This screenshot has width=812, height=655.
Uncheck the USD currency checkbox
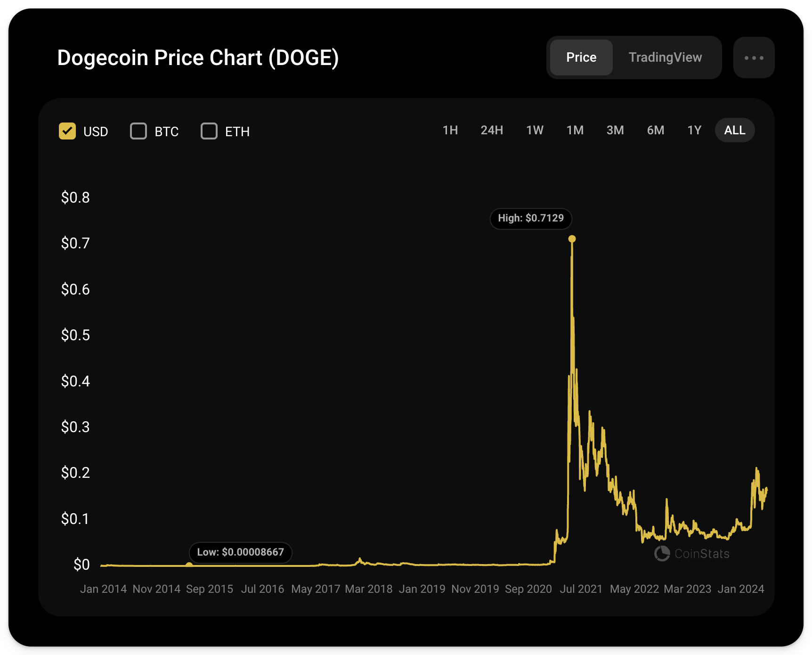67,131
